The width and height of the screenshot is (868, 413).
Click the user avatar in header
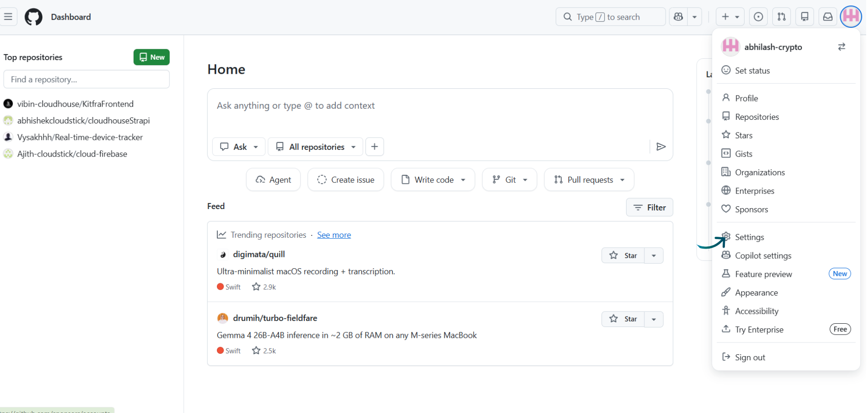851,17
